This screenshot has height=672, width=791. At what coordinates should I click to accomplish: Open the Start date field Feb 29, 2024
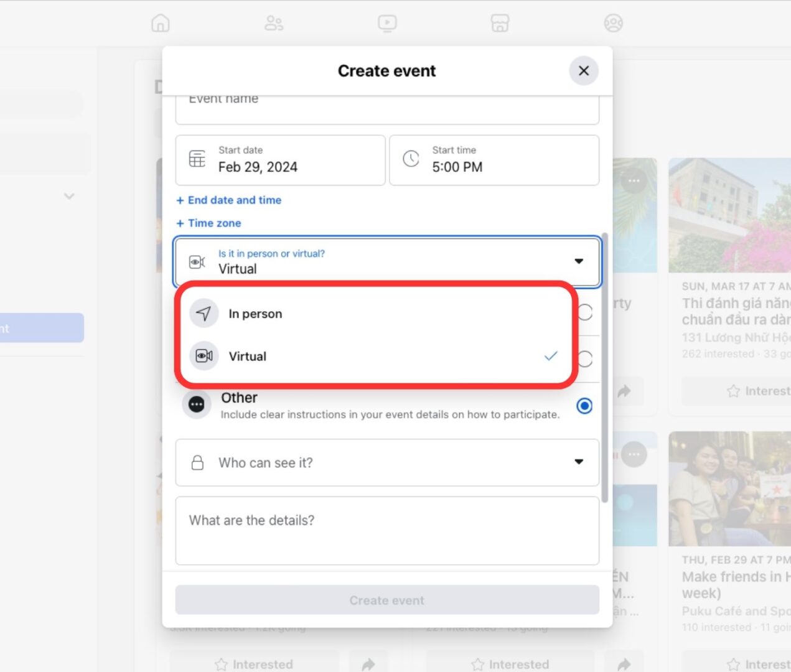(280, 160)
